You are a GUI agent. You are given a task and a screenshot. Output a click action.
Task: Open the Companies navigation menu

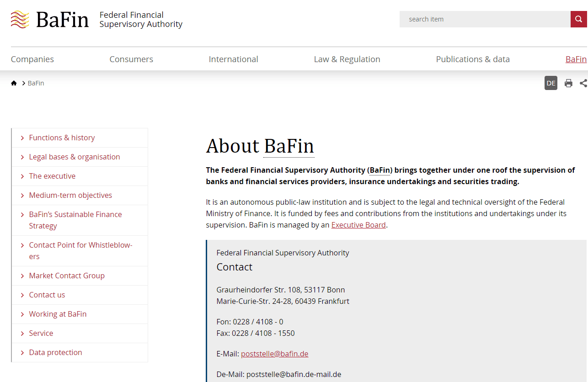[x=32, y=59]
